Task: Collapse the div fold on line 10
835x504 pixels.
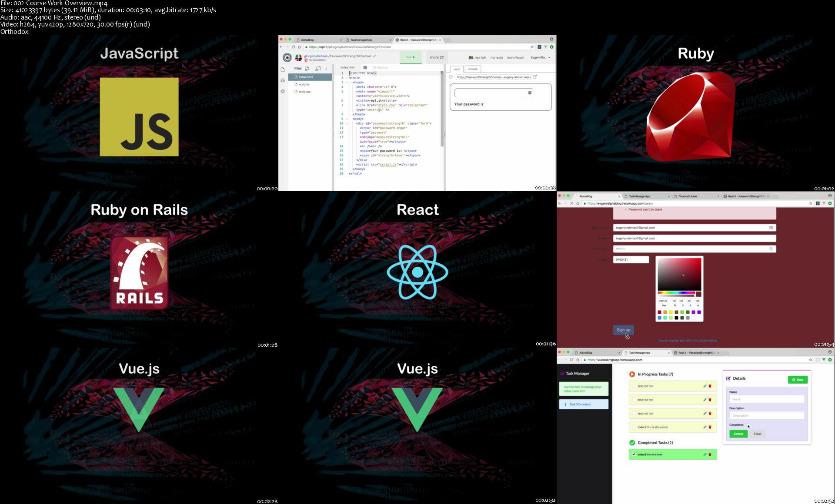Action: [347, 123]
